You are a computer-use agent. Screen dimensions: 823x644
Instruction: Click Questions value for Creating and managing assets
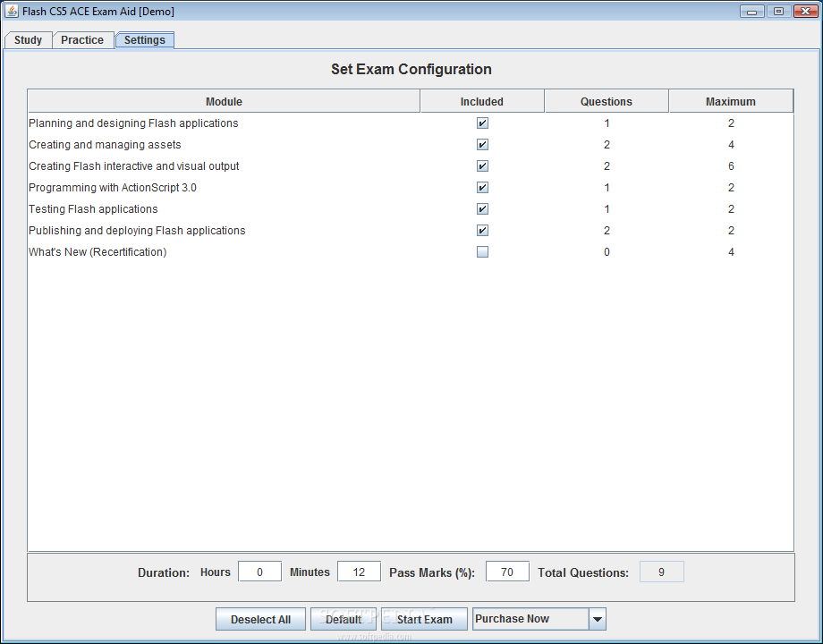coord(607,144)
